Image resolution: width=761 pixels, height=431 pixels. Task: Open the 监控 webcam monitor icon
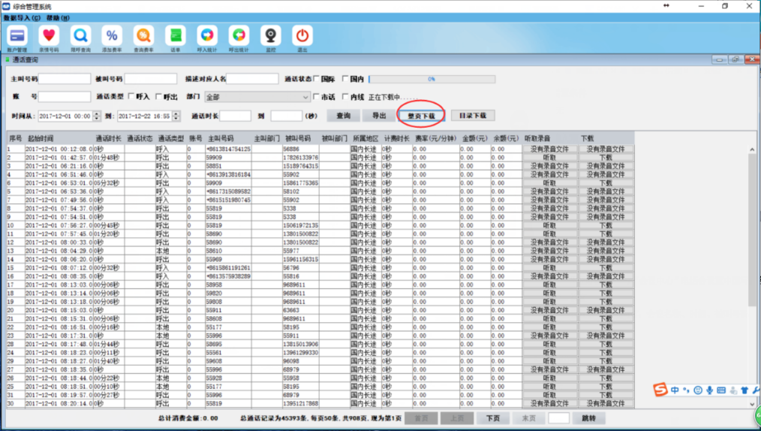(x=270, y=36)
